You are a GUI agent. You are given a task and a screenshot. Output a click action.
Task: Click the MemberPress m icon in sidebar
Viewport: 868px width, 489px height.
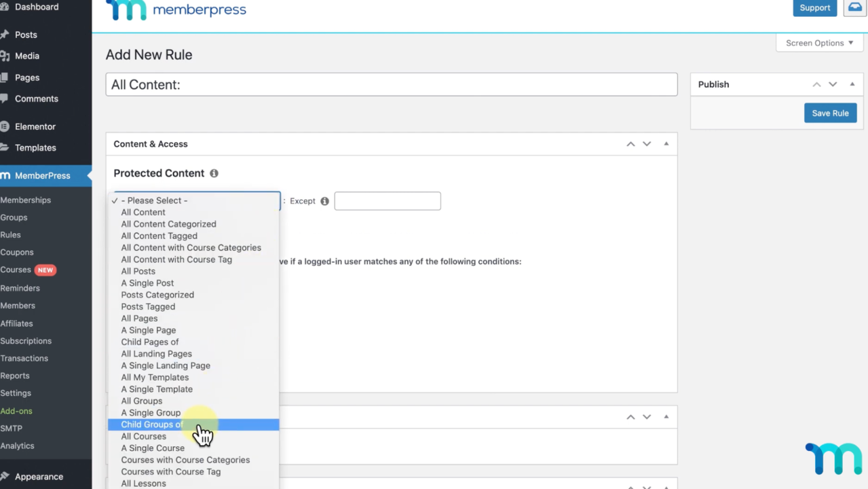pos(5,175)
